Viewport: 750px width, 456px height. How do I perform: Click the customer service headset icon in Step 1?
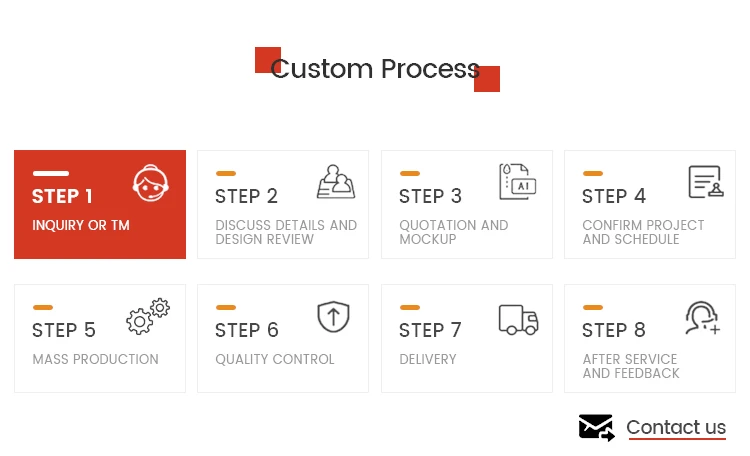pyautogui.click(x=151, y=183)
